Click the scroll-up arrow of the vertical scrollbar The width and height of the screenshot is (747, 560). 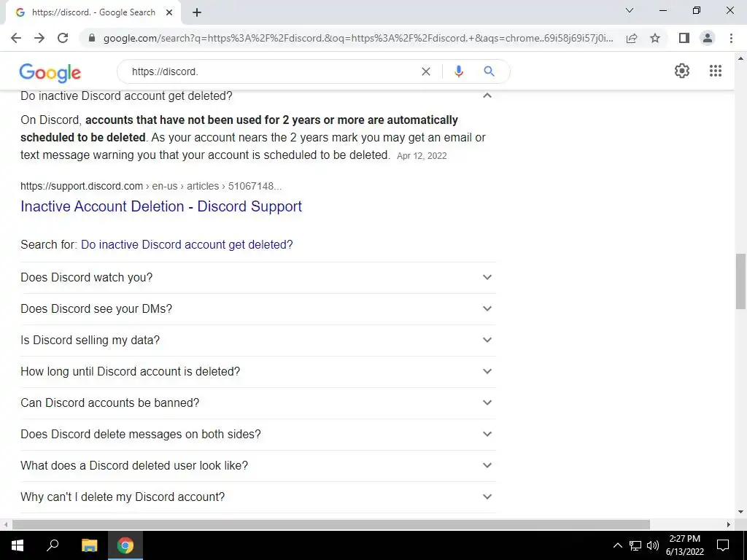(x=740, y=58)
